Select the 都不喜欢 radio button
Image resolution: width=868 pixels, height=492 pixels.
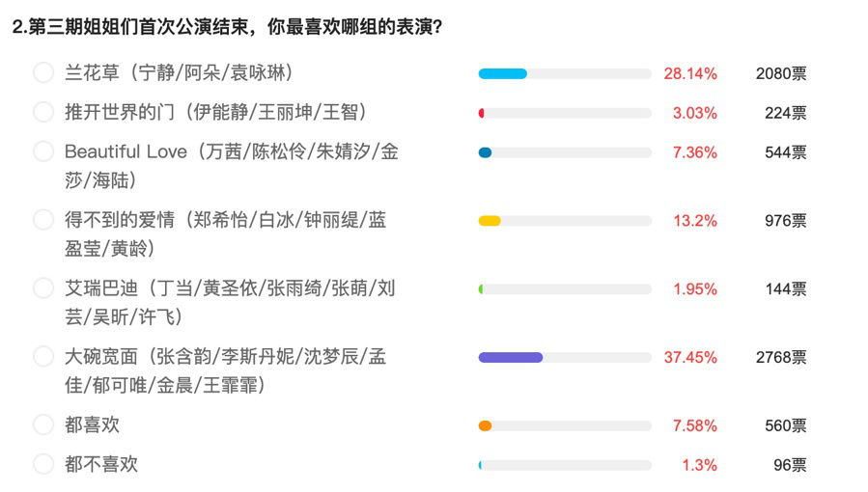(43, 464)
